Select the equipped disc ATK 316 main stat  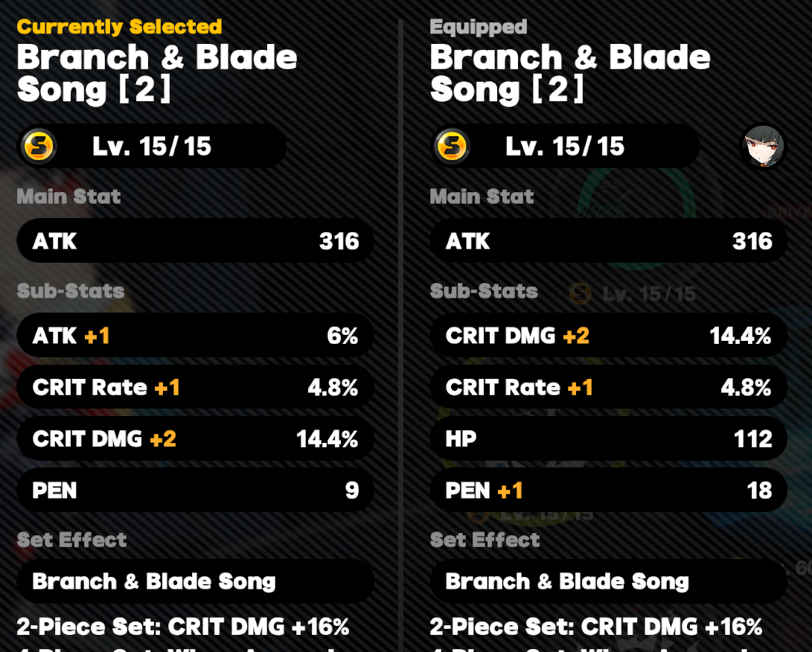point(609,241)
